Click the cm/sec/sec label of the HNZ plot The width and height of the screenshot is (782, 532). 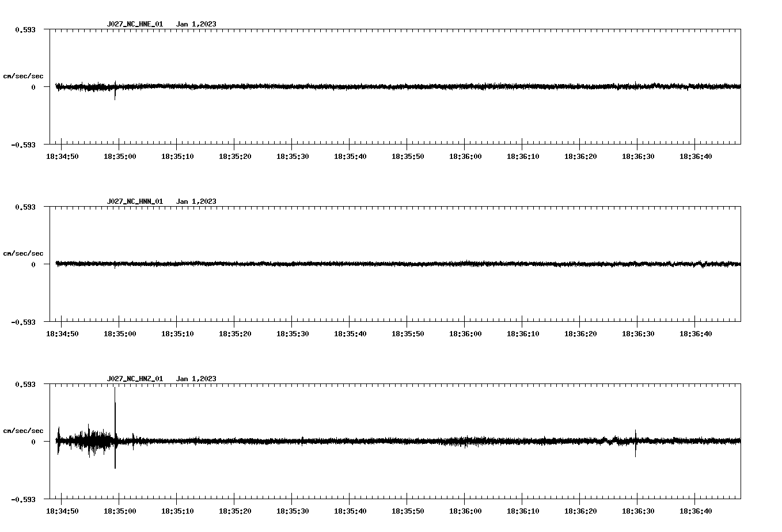click(23, 430)
